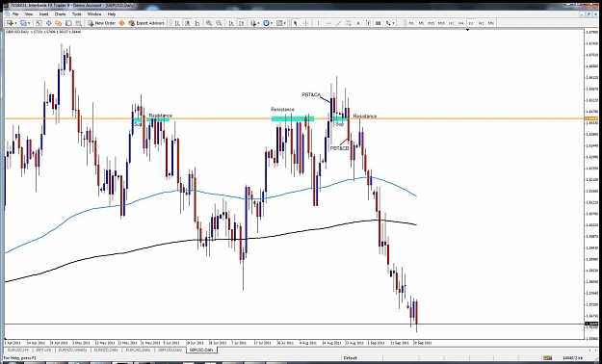The height and width of the screenshot is (364, 602).
Task: Expand the Templates dropdown arrow
Action: pyautogui.click(x=285, y=23)
